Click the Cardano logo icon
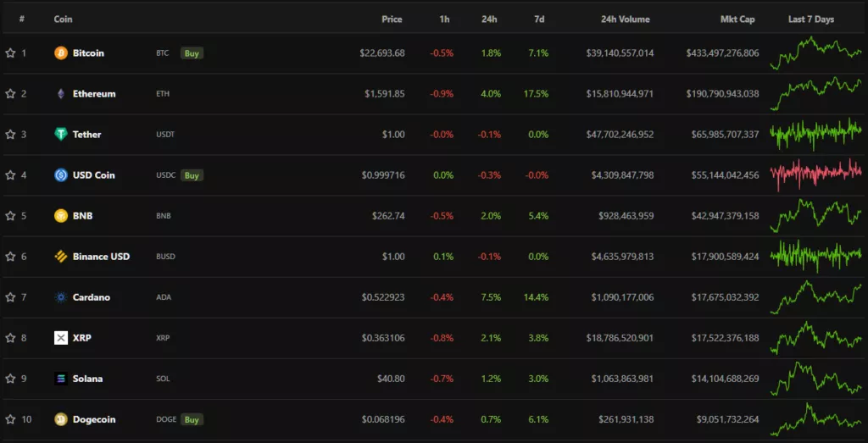The height and width of the screenshot is (443, 868). pyautogui.click(x=61, y=297)
